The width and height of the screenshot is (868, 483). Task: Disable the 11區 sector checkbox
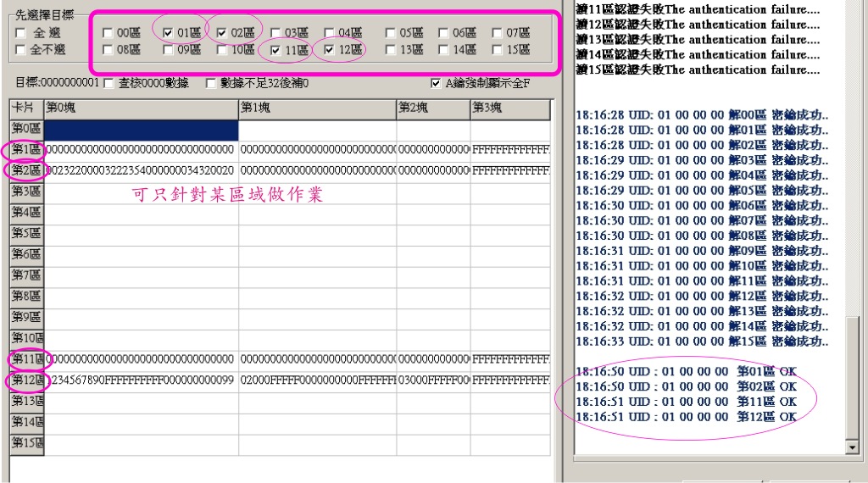click(276, 50)
